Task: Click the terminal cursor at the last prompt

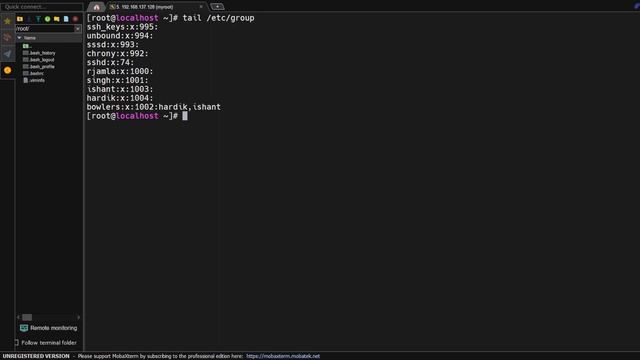Action: [x=185, y=116]
